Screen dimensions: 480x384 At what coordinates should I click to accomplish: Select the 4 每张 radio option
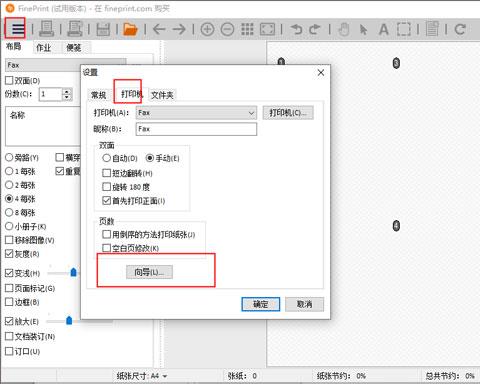pyautogui.click(x=9, y=199)
